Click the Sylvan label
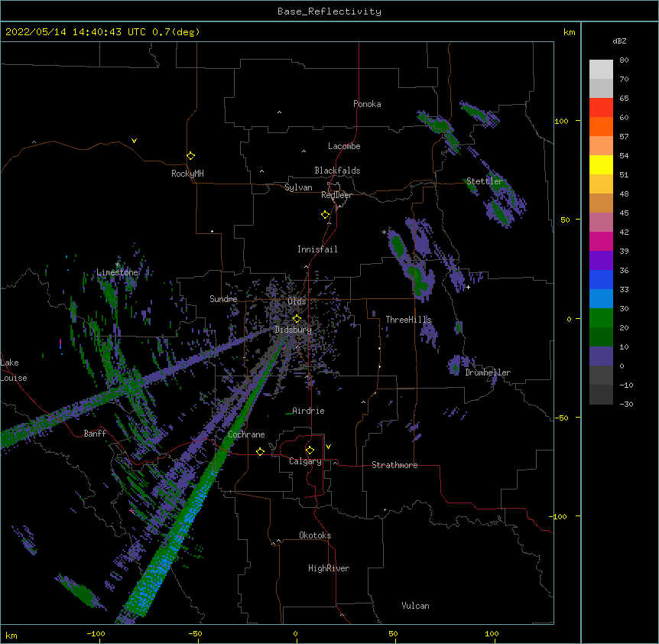The height and width of the screenshot is (644, 659). tap(298, 187)
